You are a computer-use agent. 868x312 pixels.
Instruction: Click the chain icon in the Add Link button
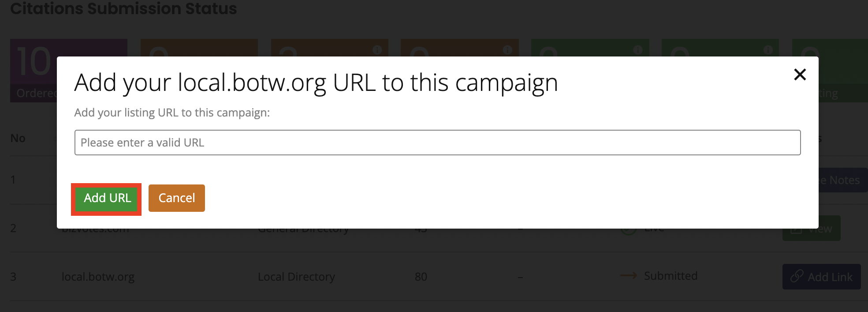(796, 277)
